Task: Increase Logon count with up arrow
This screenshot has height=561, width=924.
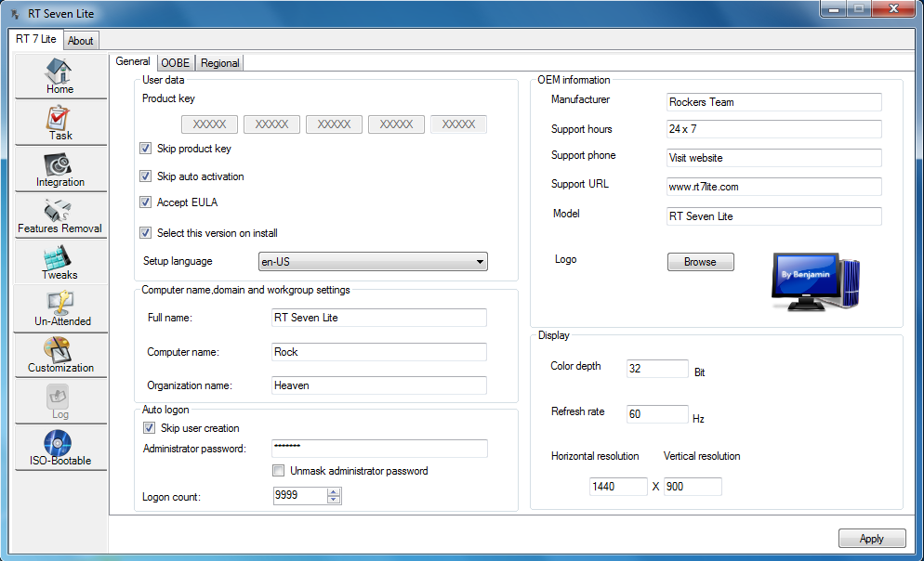Action: click(x=334, y=491)
